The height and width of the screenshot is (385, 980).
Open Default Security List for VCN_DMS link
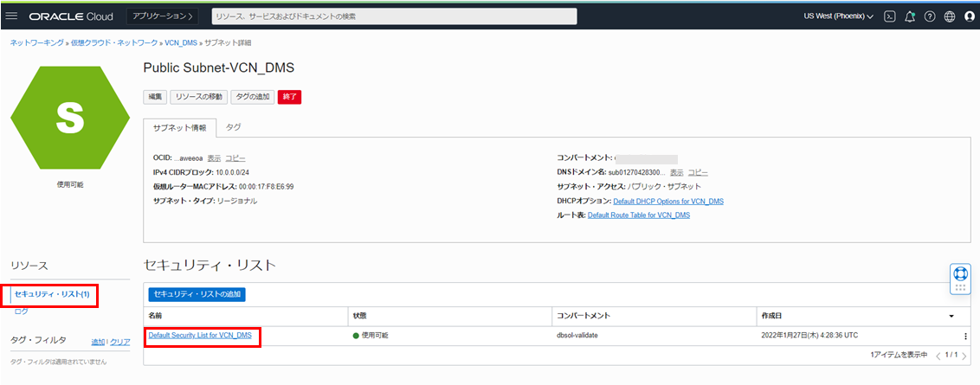pos(200,335)
